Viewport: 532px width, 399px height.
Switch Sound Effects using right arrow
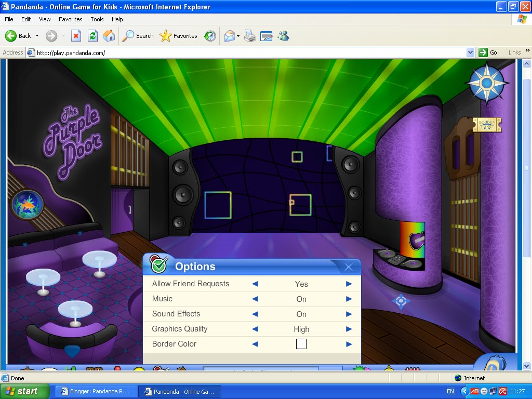(349, 314)
